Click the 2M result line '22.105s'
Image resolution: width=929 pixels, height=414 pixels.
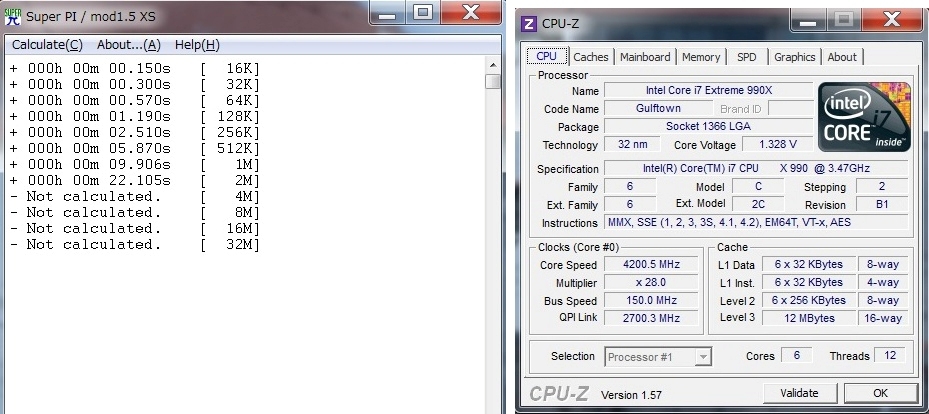point(134,181)
